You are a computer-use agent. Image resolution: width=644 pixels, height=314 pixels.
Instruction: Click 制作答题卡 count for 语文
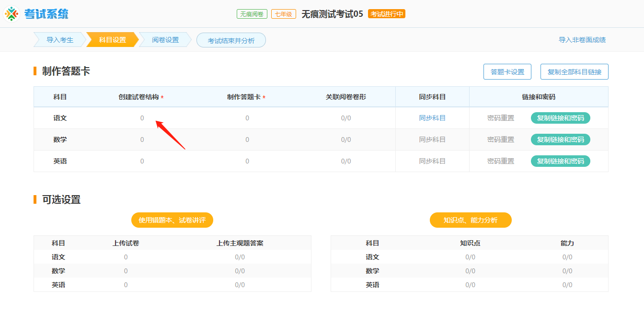[x=247, y=118]
